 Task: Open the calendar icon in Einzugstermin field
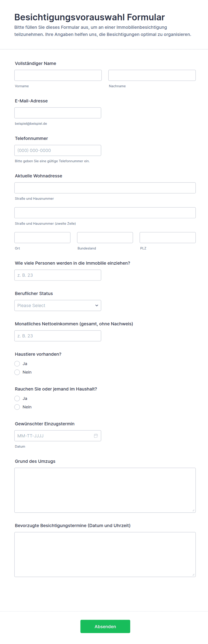96,436
